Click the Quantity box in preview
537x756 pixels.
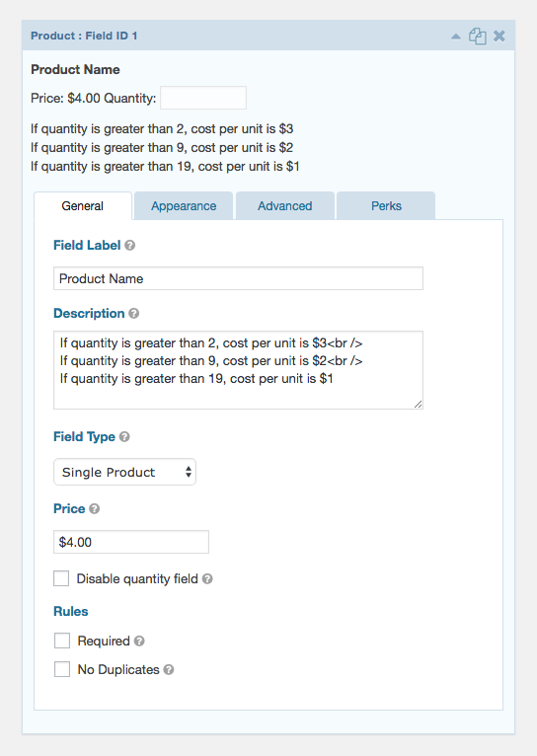[203, 98]
